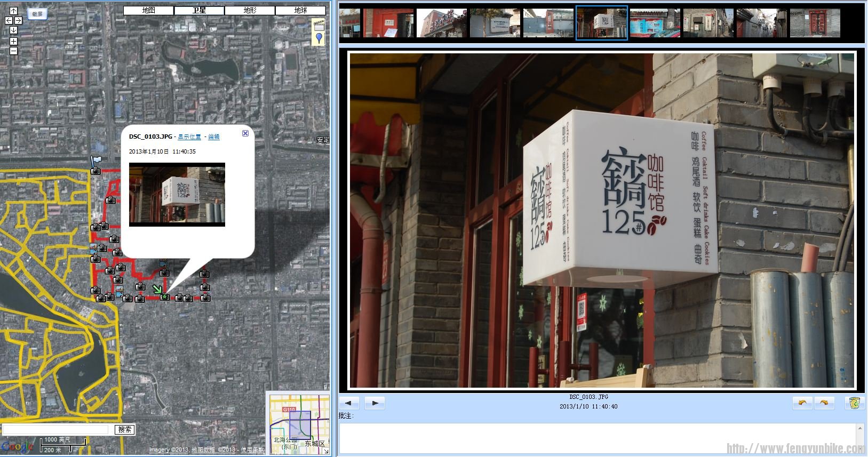Screen dimensions: 868x457
Task: Advance to the next photo
Action: (x=375, y=403)
